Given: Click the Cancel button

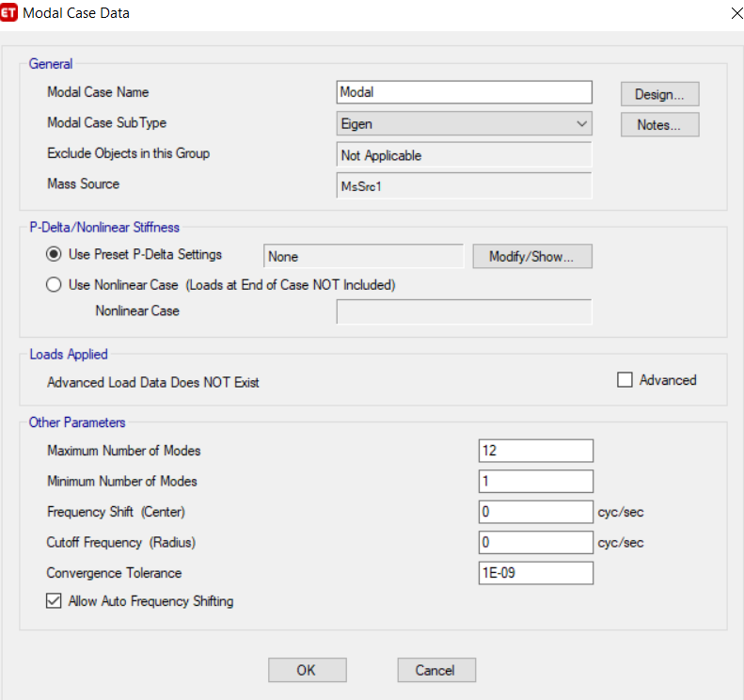Looking at the screenshot, I should [436, 670].
